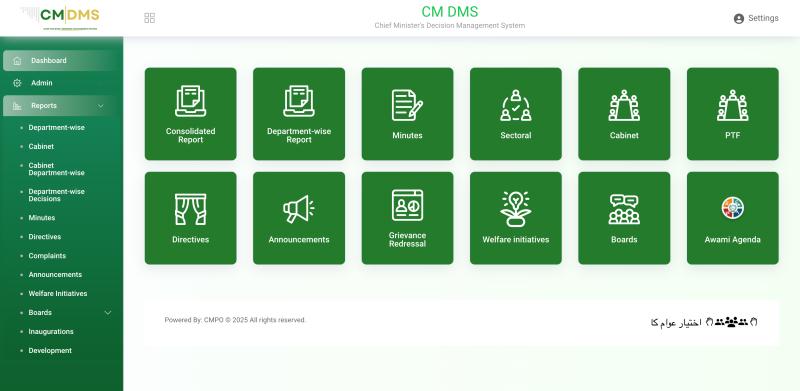Screen dimensions: 800x391
Task: Open the Cabinet report in the sidebar
Action: pyautogui.click(x=41, y=146)
